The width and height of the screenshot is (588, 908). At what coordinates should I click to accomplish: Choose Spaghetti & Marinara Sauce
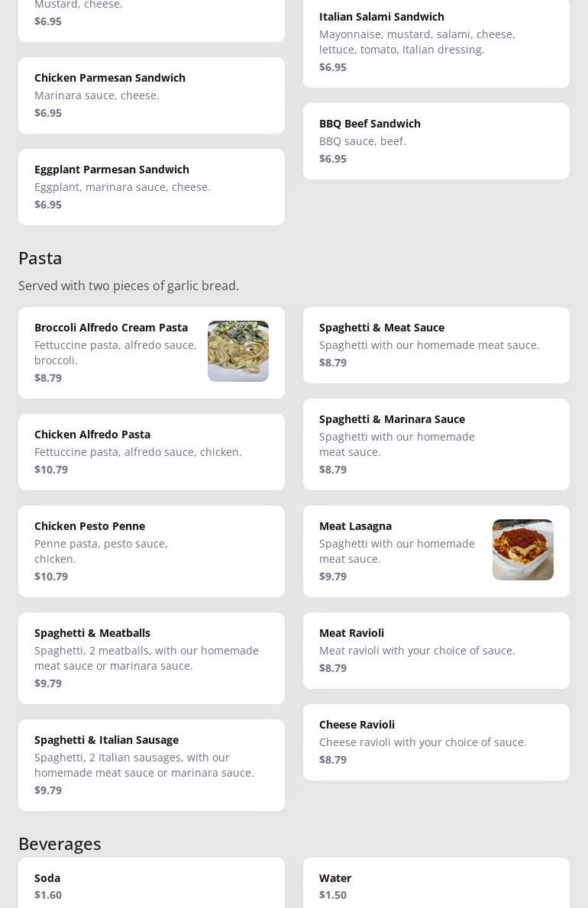(435, 444)
